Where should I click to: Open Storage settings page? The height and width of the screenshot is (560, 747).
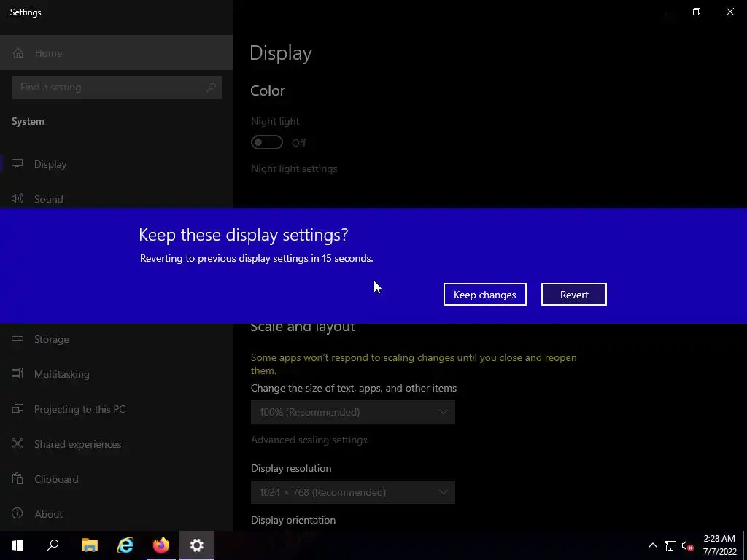pos(117,339)
